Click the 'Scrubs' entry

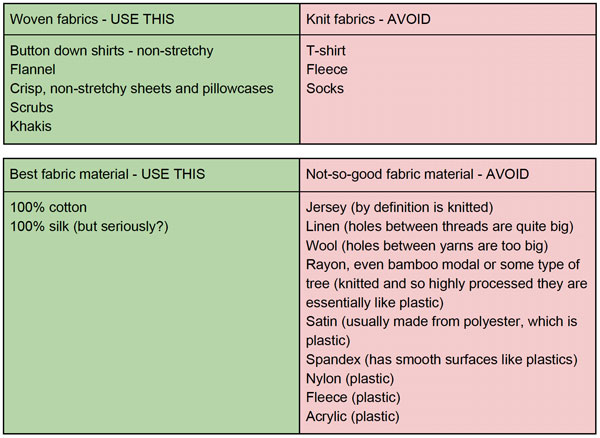(31, 107)
